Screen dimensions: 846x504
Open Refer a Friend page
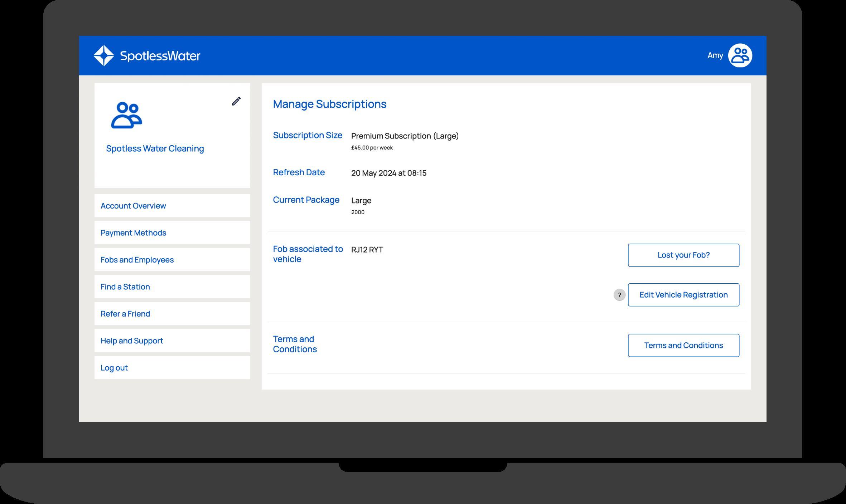point(172,314)
